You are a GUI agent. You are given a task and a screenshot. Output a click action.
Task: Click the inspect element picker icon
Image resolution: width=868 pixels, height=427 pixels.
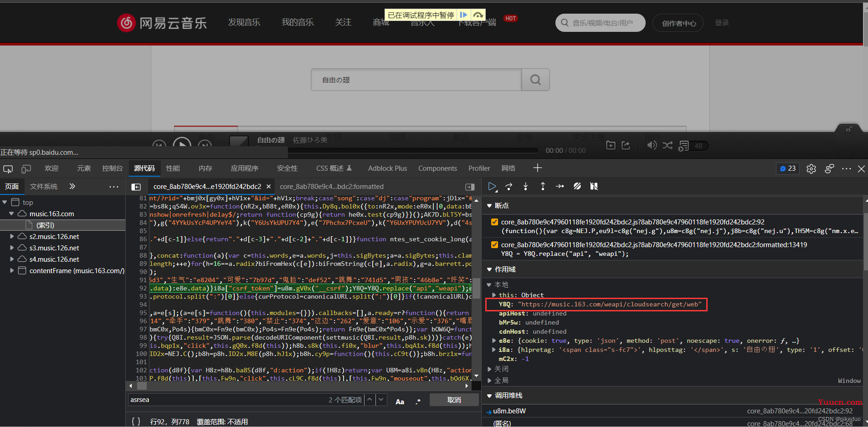pyautogui.click(x=8, y=169)
